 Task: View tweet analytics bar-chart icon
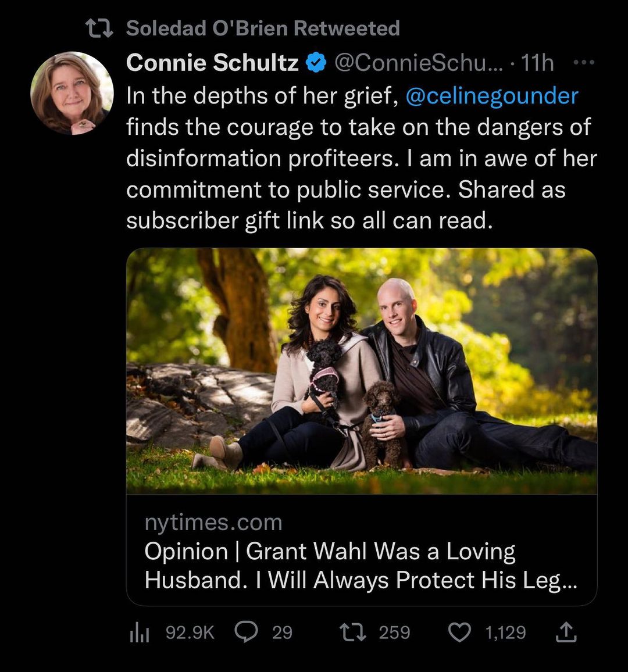[x=139, y=632]
